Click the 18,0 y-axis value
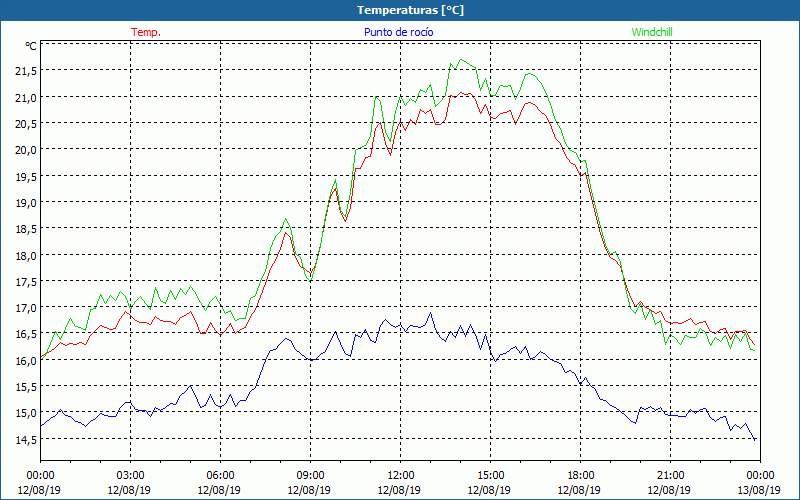Image resolution: width=800 pixels, height=500 pixels. pos(25,256)
